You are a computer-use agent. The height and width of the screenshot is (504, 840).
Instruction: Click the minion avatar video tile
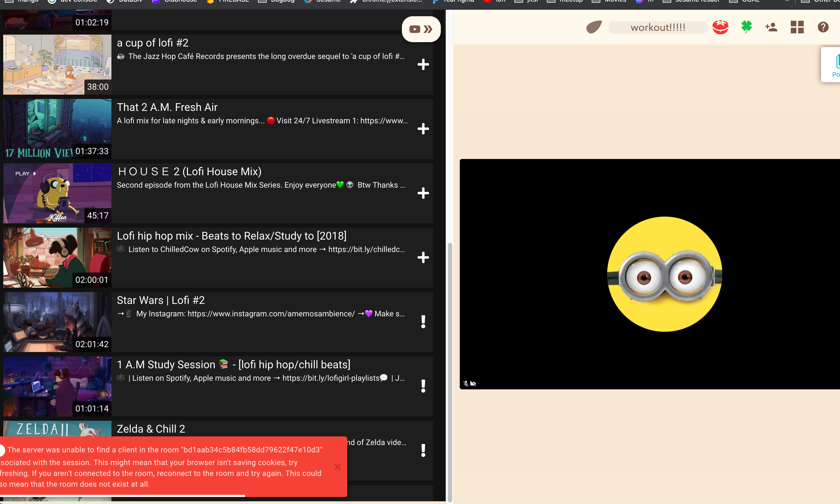coord(649,274)
